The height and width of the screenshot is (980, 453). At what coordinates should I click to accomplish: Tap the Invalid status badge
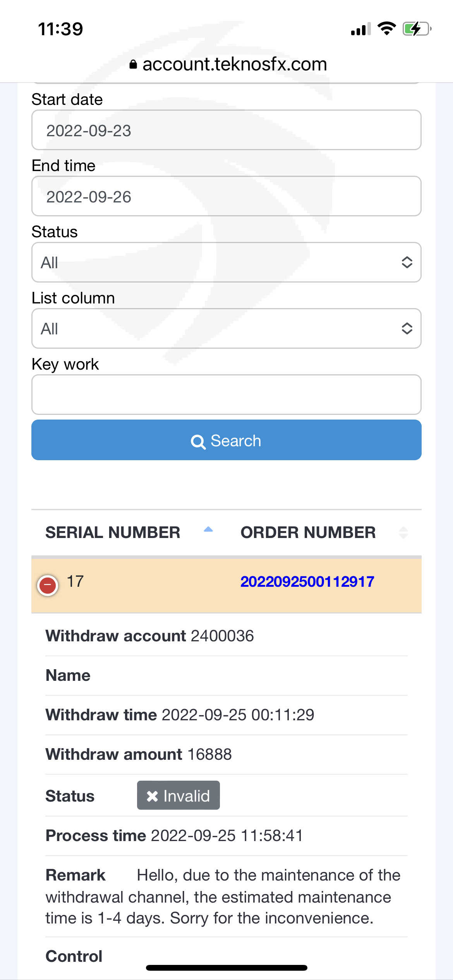coord(178,796)
